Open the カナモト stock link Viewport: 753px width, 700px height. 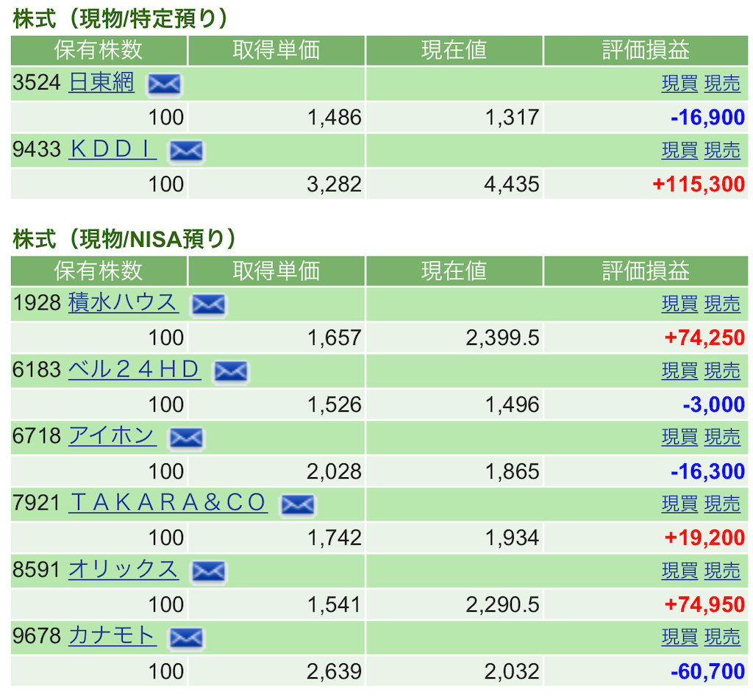pyautogui.click(x=113, y=636)
